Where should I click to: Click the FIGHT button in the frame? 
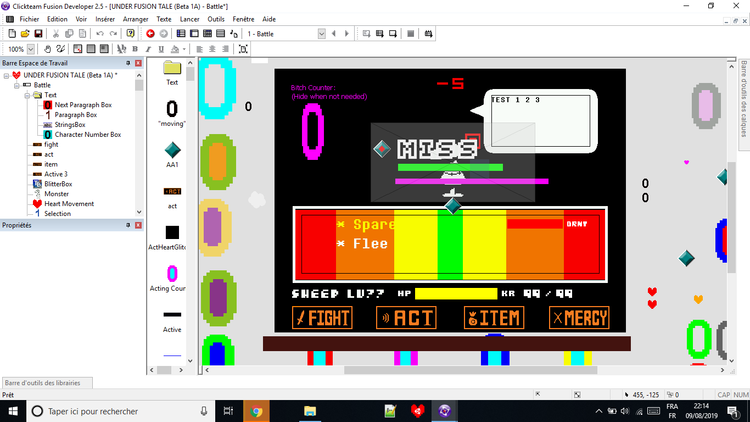[322, 318]
